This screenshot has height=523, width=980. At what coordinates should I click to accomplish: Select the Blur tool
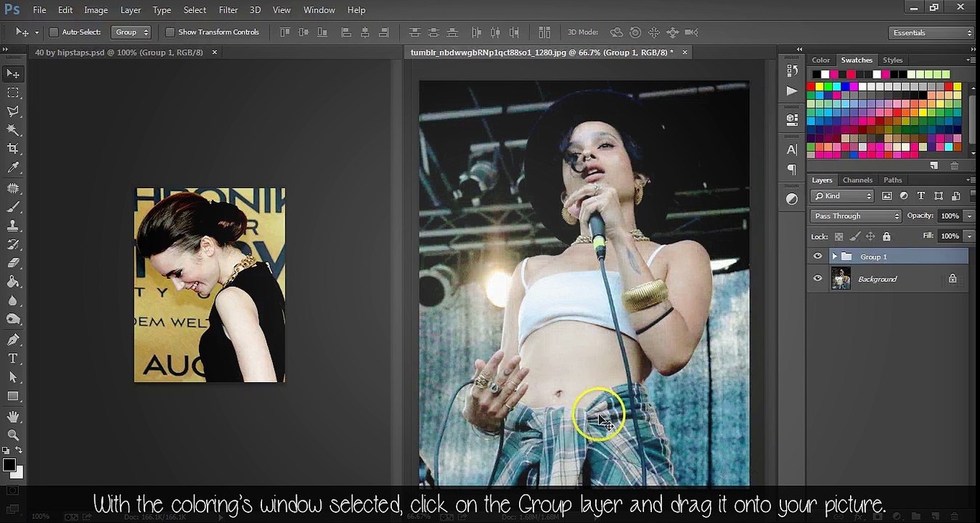[13, 301]
